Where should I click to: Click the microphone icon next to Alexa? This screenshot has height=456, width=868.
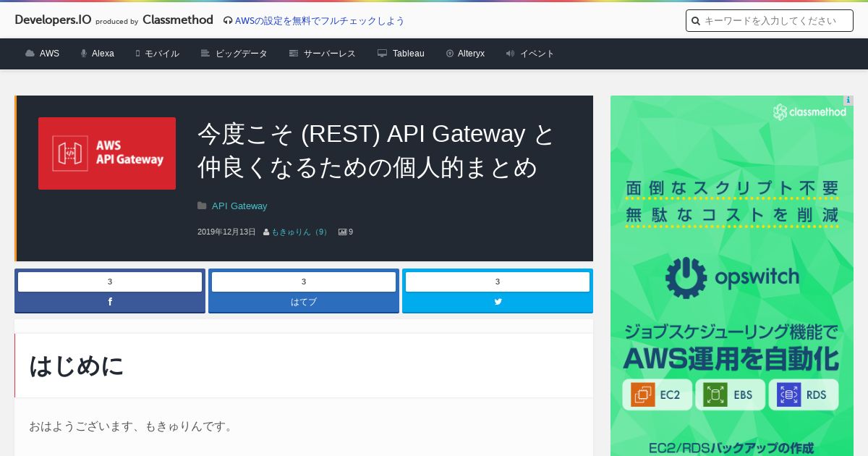tap(84, 54)
